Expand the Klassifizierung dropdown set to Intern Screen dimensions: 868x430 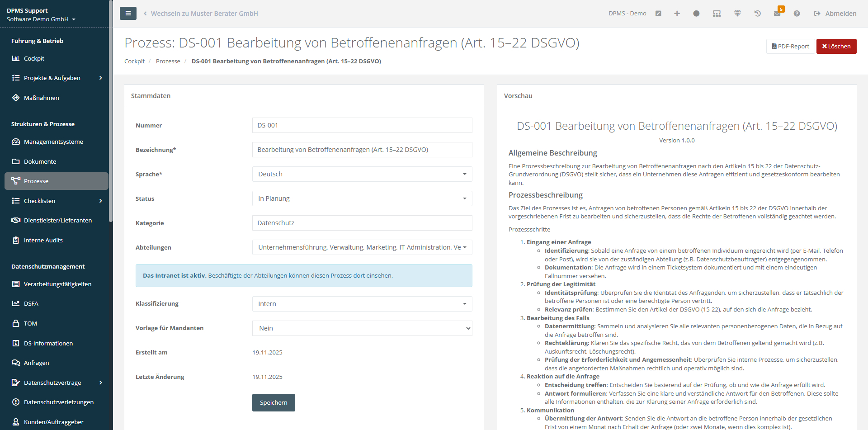pos(362,304)
